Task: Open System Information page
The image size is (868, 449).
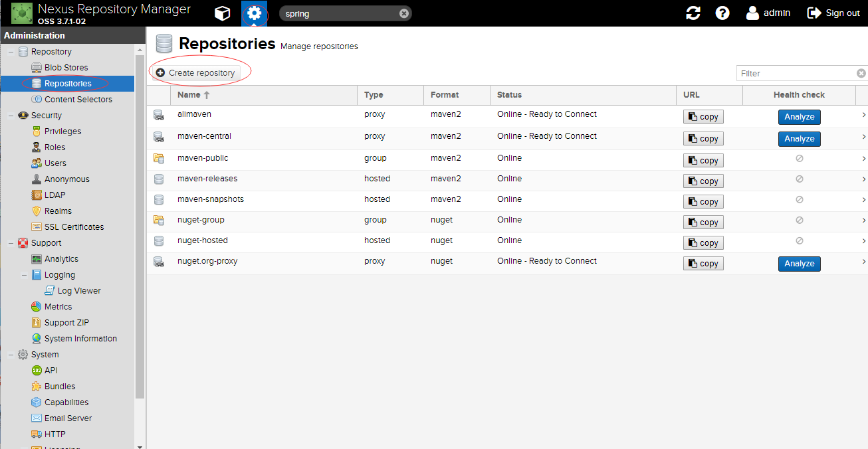Action: coord(80,339)
